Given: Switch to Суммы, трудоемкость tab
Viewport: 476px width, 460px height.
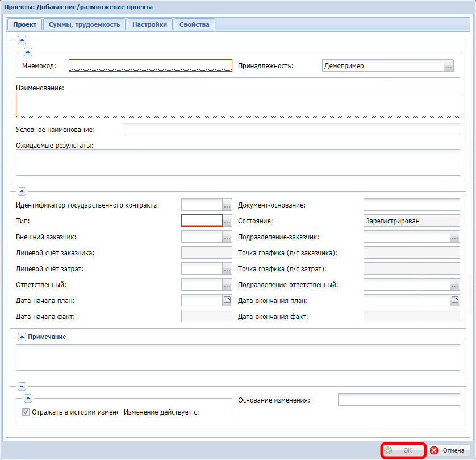Looking at the screenshot, I should tap(84, 24).
